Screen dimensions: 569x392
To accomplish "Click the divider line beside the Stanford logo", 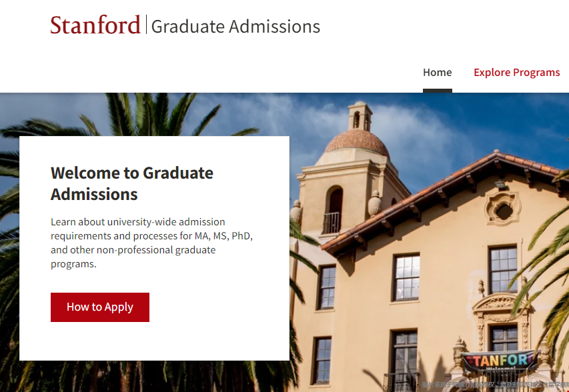I will click(x=145, y=25).
